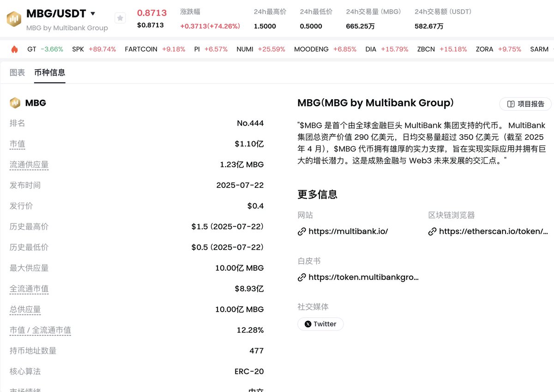Click the MBG coin icon in info panel
The height and width of the screenshot is (392, 554).
click(x=15, y=103)
